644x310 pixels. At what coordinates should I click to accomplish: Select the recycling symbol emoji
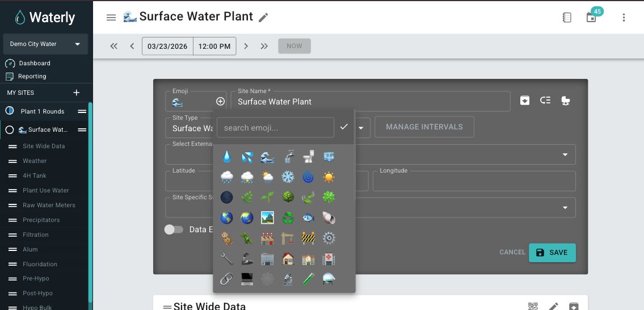coord(288,218)
